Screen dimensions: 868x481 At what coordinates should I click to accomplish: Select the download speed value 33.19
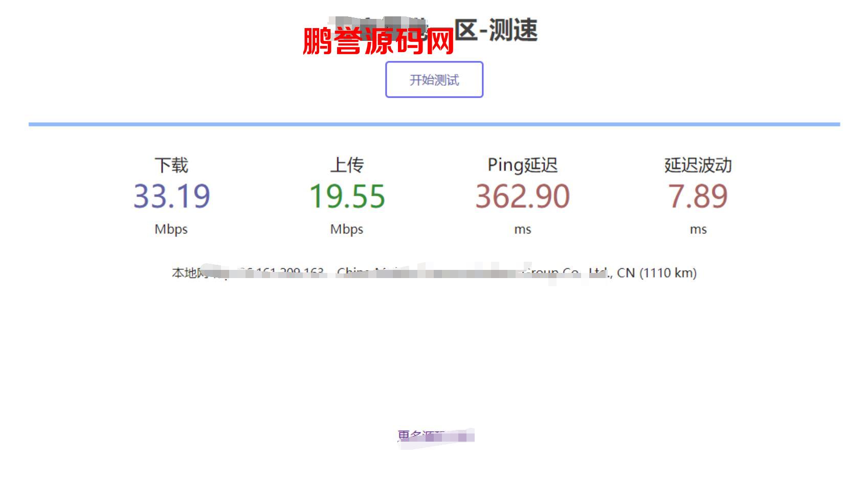(172, 196)
